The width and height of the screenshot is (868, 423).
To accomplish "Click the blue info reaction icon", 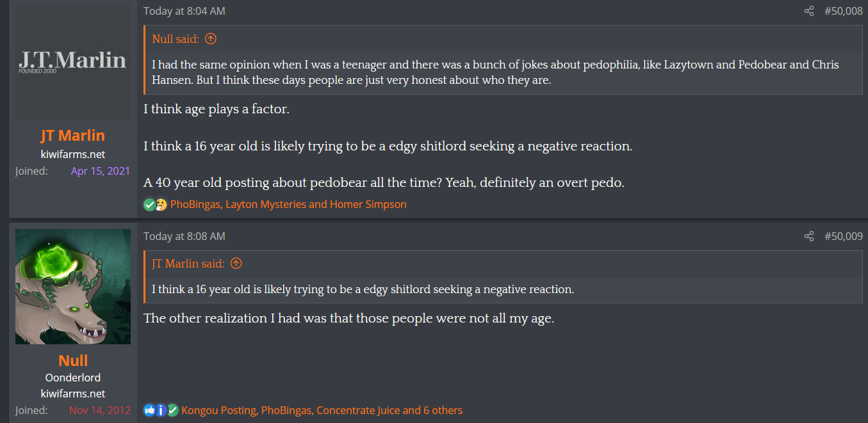I will [161, 410].
